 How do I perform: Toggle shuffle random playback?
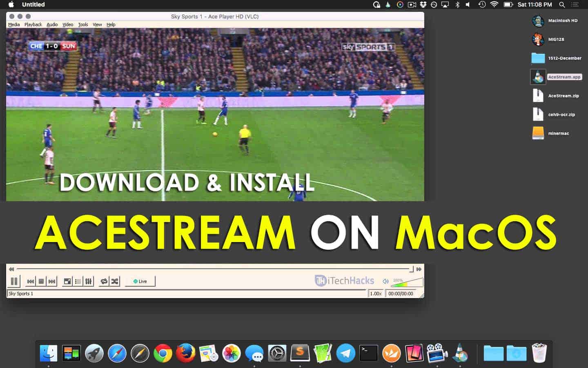point(115,281)
